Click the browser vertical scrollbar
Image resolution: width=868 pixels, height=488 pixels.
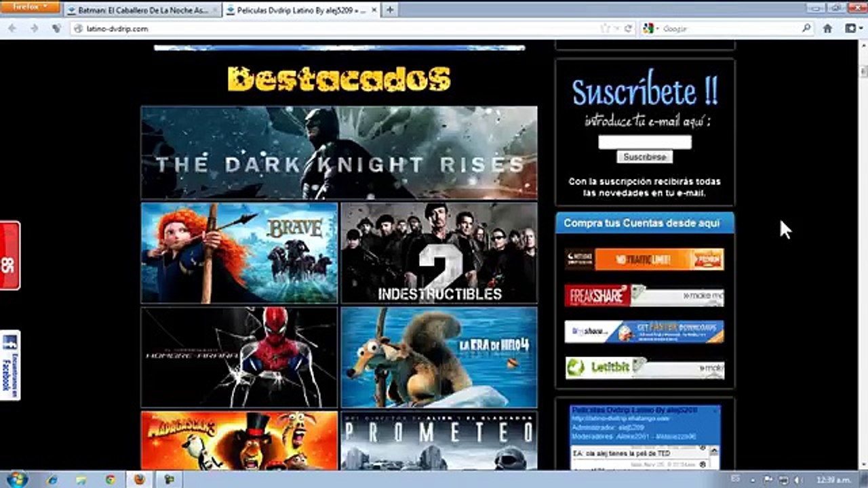(x=863, y=254)
